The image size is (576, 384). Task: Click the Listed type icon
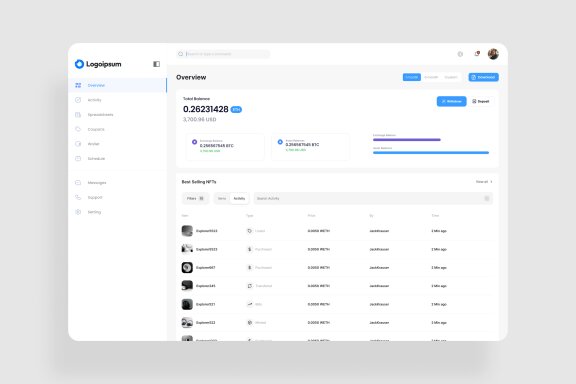tap(249, 231)
